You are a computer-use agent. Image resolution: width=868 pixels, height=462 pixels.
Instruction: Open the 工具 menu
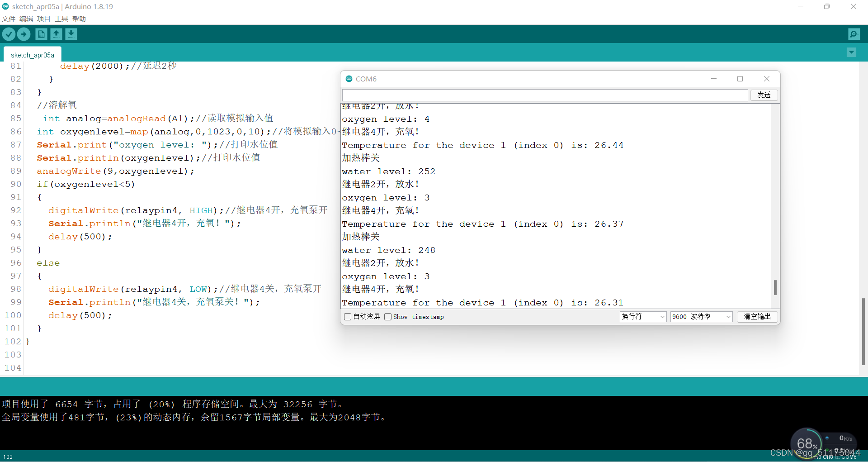click(61, 19)
